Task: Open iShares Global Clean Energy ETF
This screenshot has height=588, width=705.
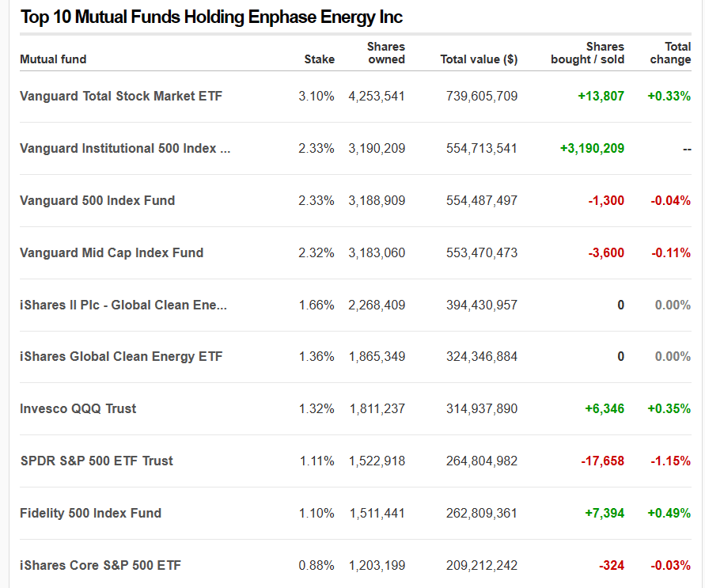Action: point(121,356)
